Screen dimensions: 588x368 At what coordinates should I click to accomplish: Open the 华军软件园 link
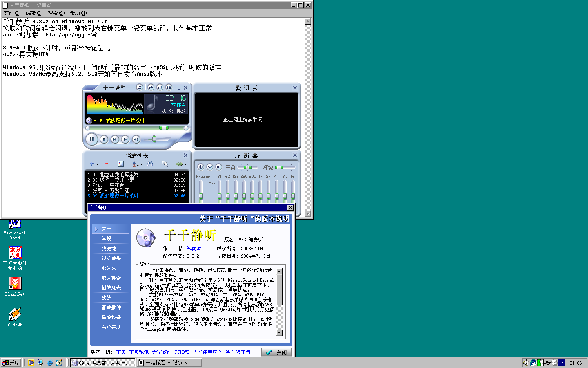click(238, 352)
